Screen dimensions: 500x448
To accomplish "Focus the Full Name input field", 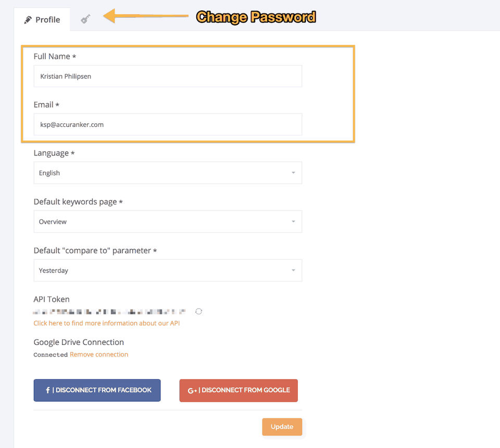I will (x=167, y=76).
